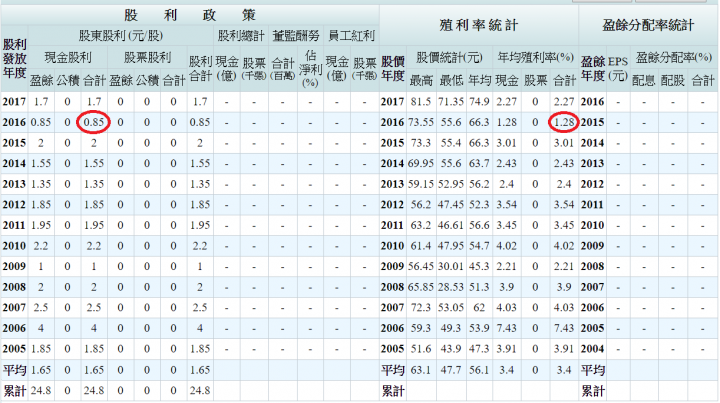Click the 盈餘年度 column header

point(592,68)
